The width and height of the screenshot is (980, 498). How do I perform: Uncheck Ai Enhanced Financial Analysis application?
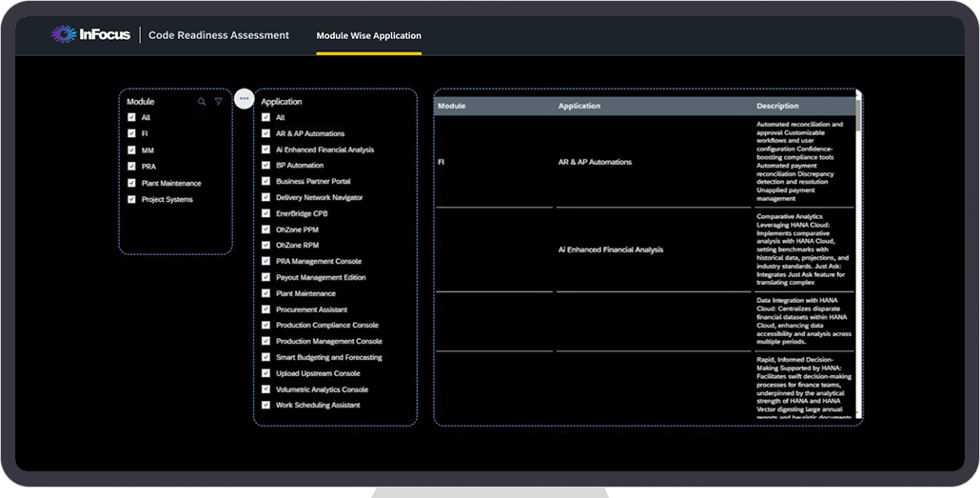pos(265,149)
